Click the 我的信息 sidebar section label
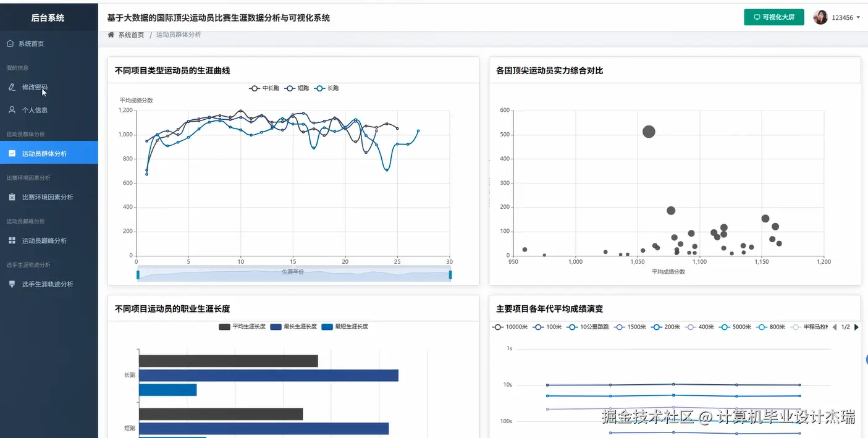Image resolution: width=868 pixels, height=438 pixels. 17,68
